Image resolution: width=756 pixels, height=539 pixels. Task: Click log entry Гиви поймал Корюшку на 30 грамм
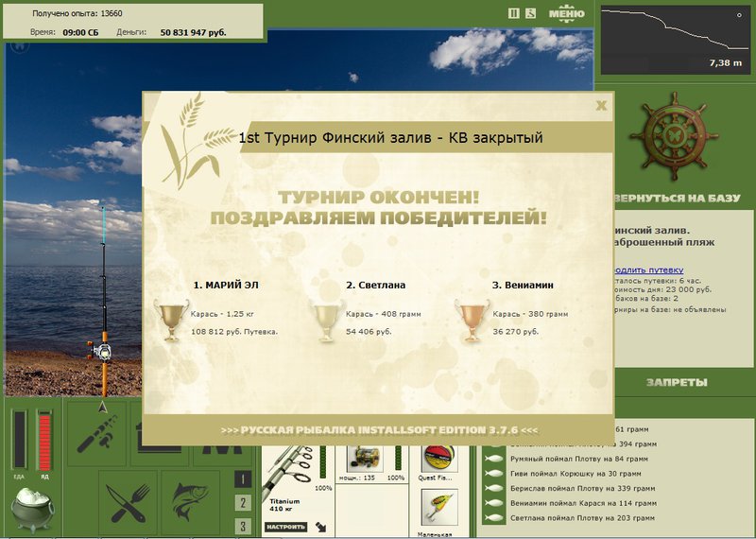click(576, 474)
